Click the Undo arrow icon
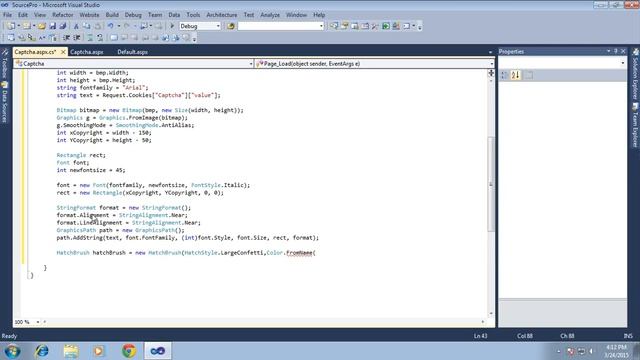The image size is (640, 360). 111,26
